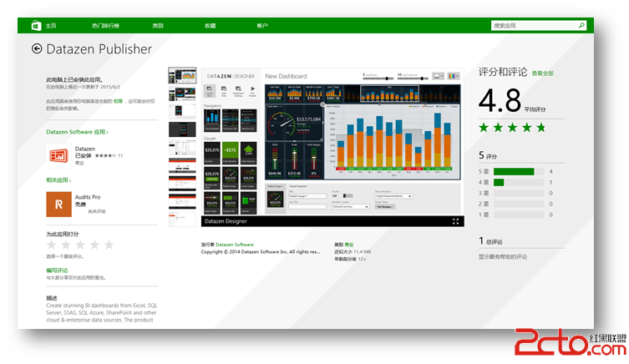The height and width of the screenshot is (364, 629).
Task: Go back using the arrow beside Datazen Publisher
Action: pyautogui.click(x=37, y=49)
